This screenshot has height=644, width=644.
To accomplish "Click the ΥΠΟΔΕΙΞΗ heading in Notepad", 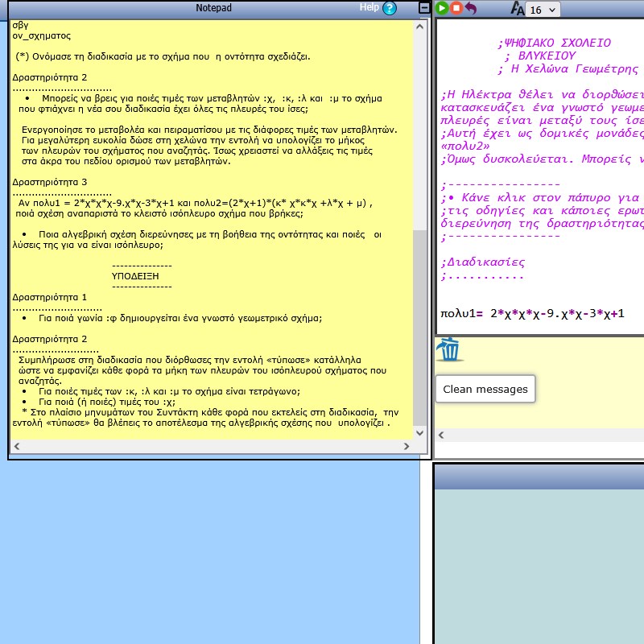I will click(135, 276).
